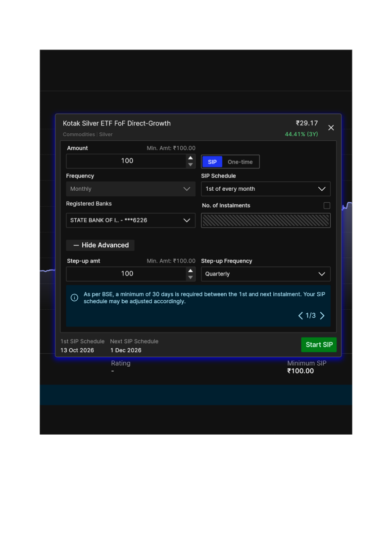The height and width of the screenshot is (555, 392).
Task: Click the Start SIP button
Action: click(x=319, y=345)
